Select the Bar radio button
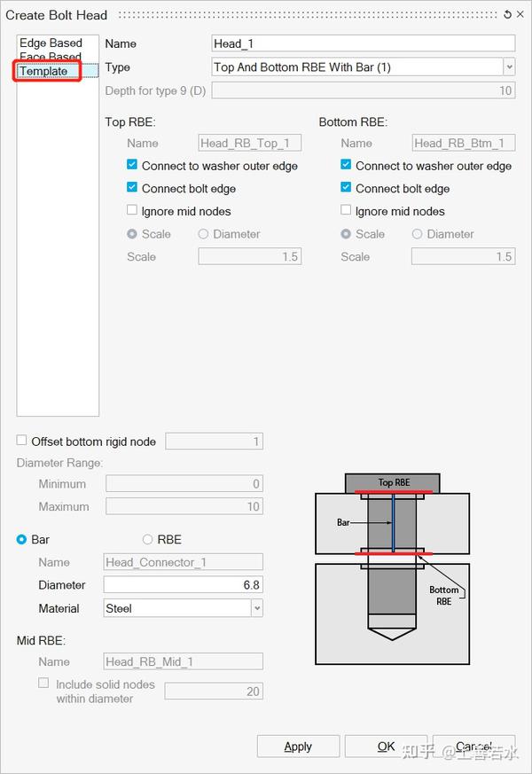This screenshot has height=774, width=532. tap(22, 539)
